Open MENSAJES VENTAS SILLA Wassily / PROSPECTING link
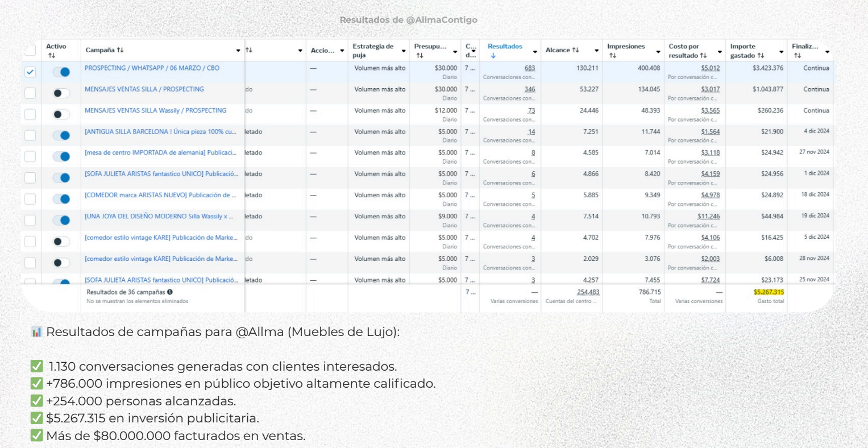The width and height of the screenshot is (868, 448). click(x=155, y=111)
